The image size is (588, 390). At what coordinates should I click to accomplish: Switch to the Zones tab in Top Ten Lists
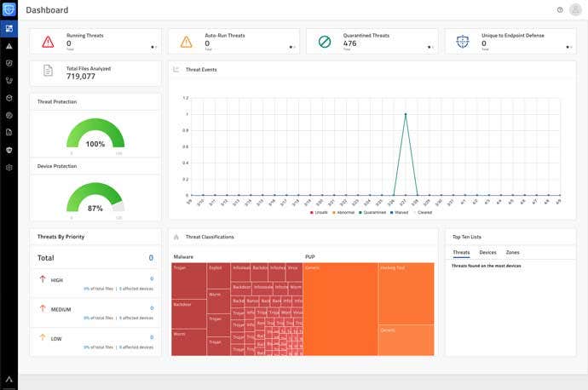click(513, 253)
